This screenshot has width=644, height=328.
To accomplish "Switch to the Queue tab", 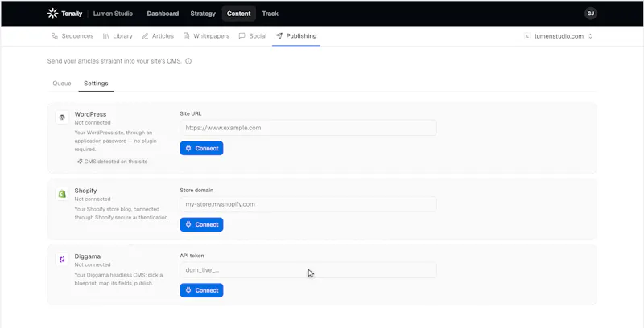I will point(62,84).
